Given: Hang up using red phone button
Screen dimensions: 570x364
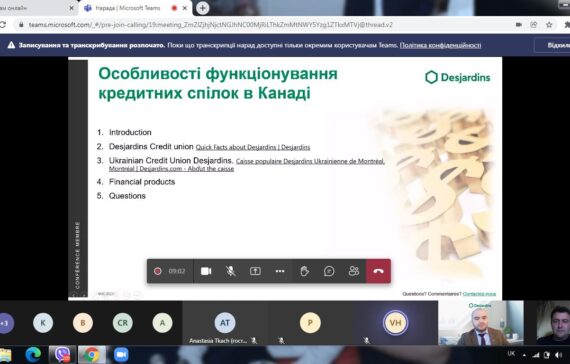Looking at the screenshot, I should [x=378, y=271].
